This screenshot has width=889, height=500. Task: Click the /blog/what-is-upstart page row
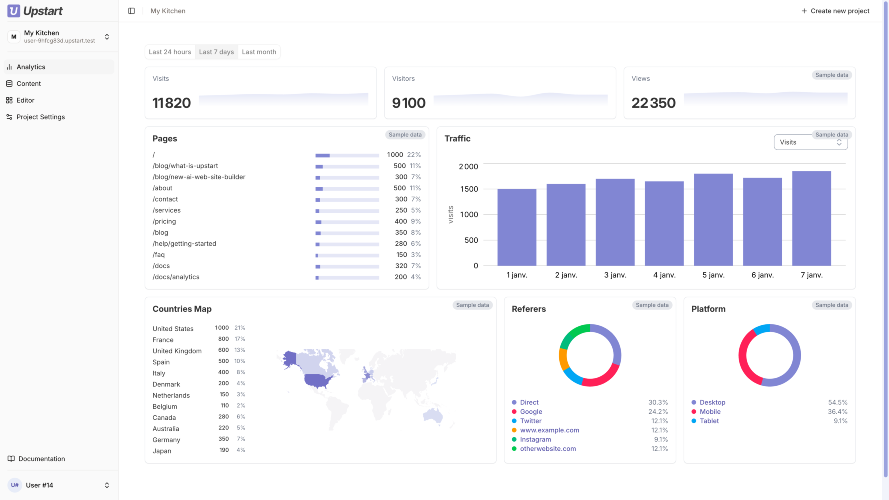pyautogui.click(x=286, y=166)
